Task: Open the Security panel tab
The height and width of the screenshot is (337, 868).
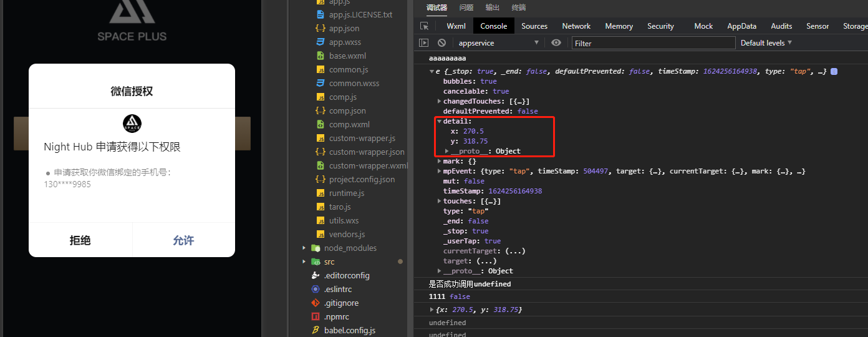Action: point(660,26)
